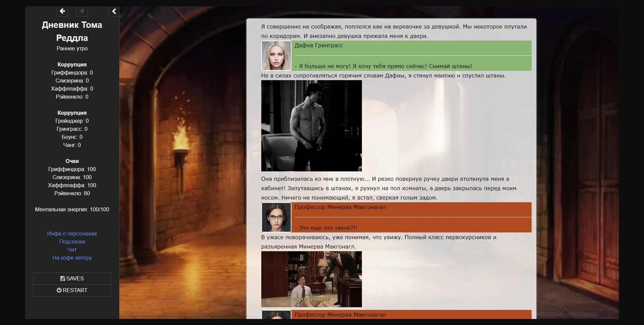Visit На кофе автору
The width and height of the screenshot is (644, 325).
click(72, 258)
